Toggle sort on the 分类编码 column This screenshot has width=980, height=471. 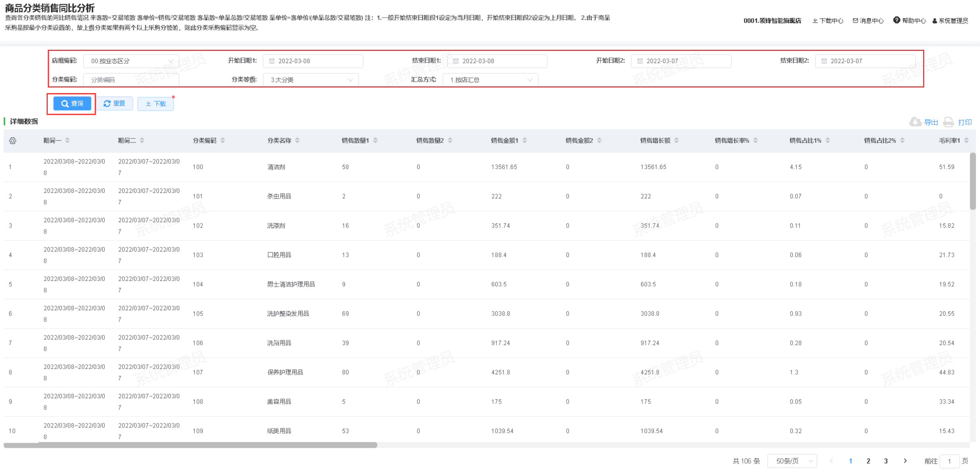[223, 140]
